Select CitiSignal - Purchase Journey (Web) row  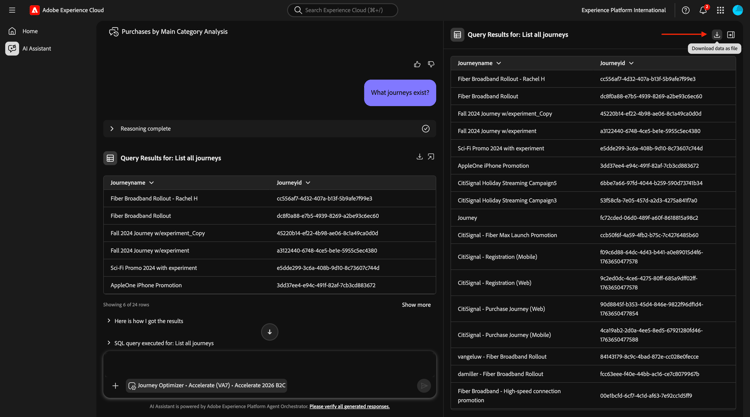pos(593,309)
